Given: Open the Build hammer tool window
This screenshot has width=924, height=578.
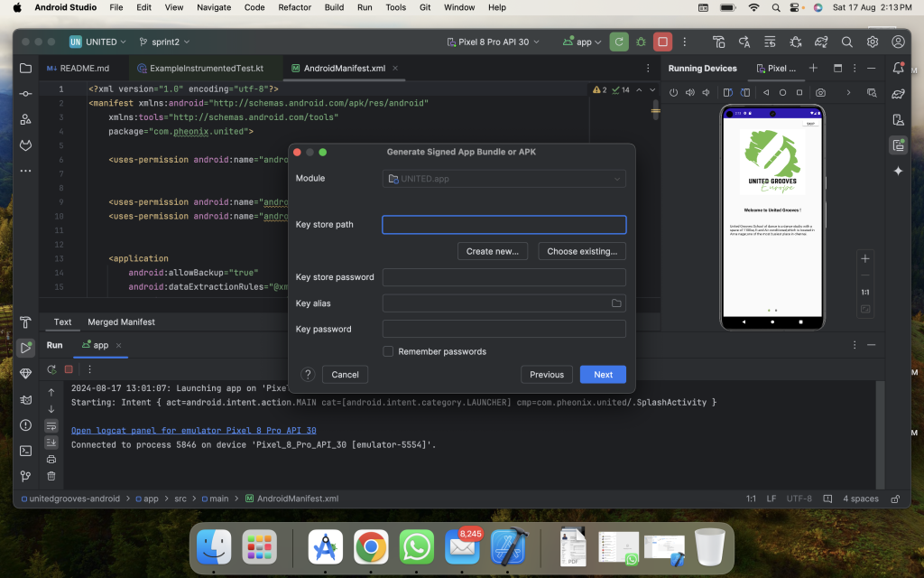Looking at the screenshot, I should (25, 322).
